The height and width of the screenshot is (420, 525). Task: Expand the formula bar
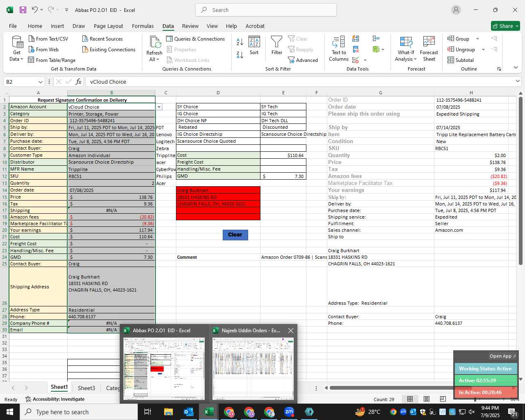518,82
